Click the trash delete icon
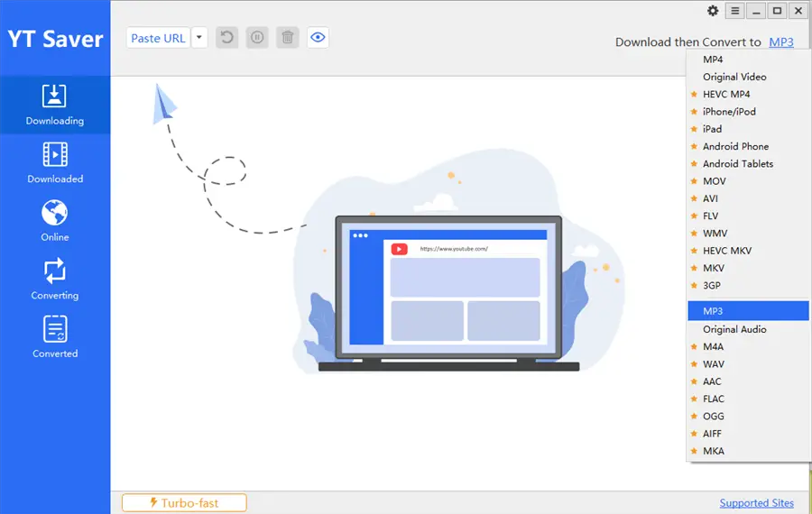 (287, 38)
